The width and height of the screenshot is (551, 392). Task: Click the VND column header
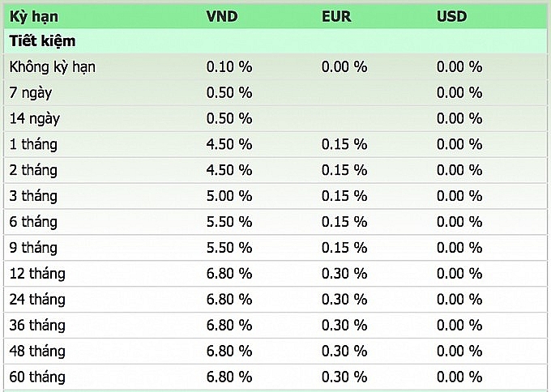[x=223, y=16]
